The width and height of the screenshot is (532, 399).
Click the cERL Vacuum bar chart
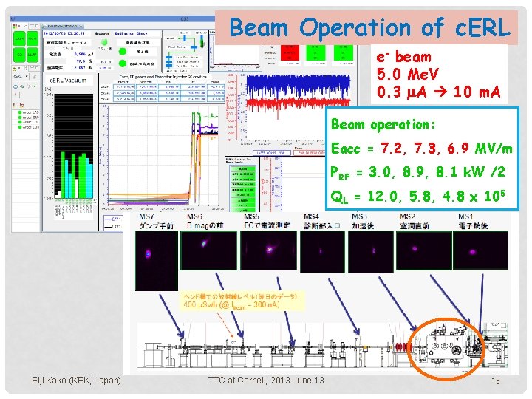pyautogui.click(x=74, y=146)
